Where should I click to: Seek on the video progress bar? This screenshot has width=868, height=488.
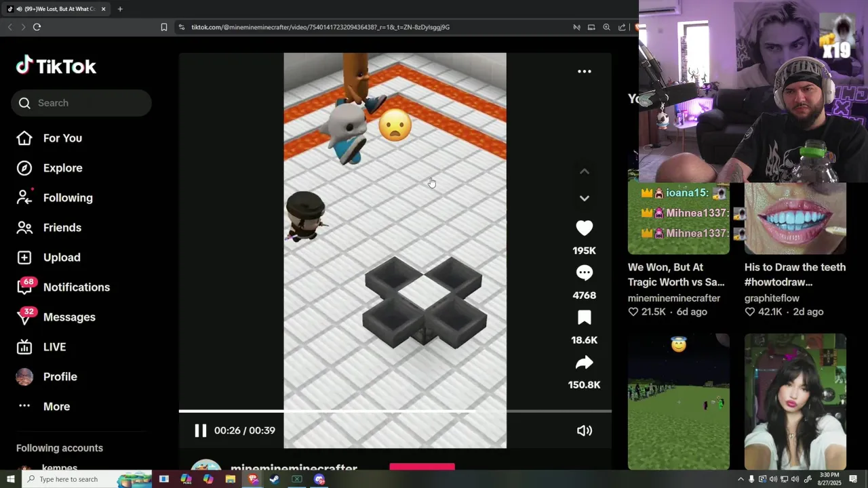pyautogui.click(x=395, y=411)
